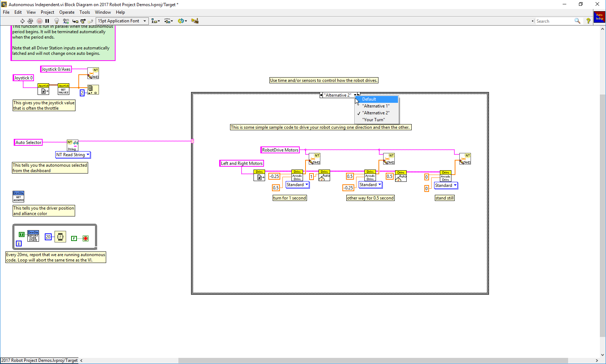The width and height of the screenshot is (606, 364).
Task: Select the Joystick 0 device reference
Action: click(23, 78)
